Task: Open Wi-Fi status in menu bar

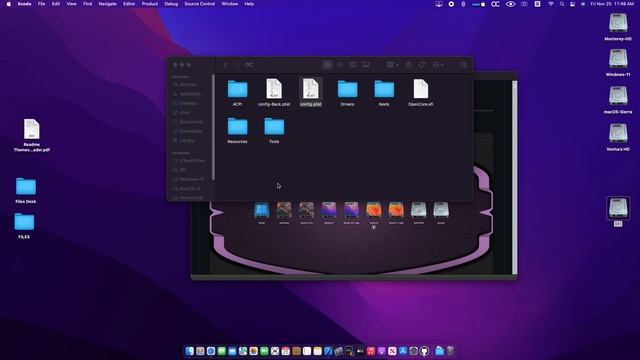Action: pos(551,4)
